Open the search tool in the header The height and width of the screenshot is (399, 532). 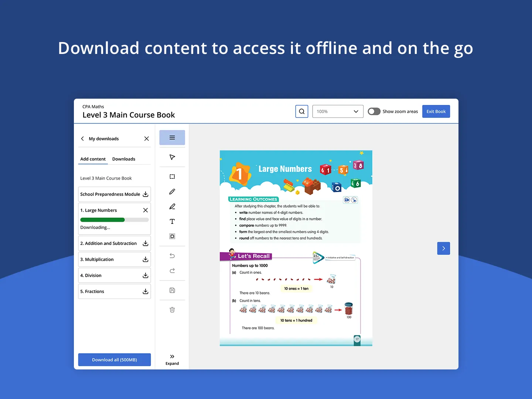point(302,112)
